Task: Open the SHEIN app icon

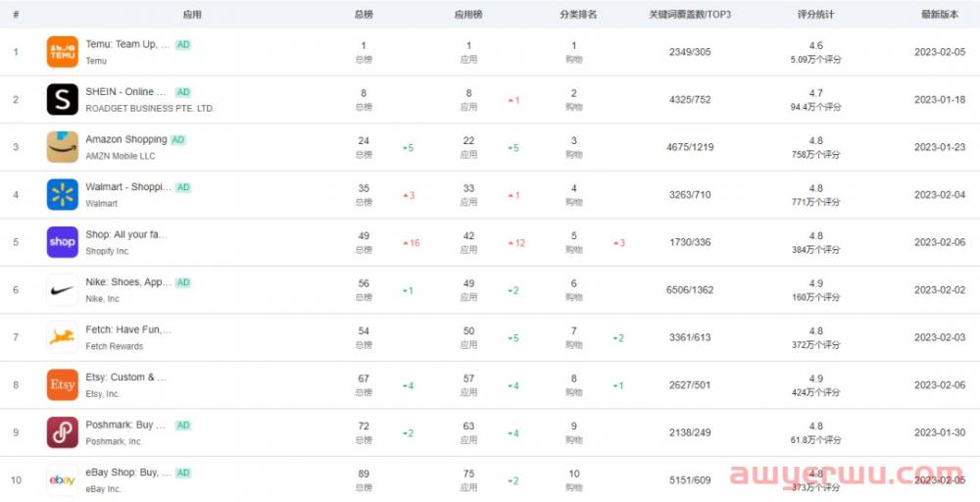Action: pos(63,99)
